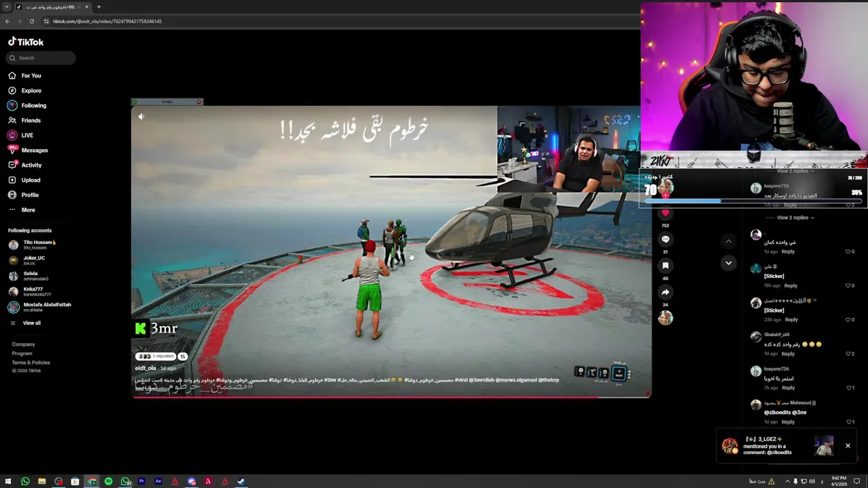Screen dimensions: 868x488
Task: Open comments via speech bubble icon
Action: click(665, 239)
